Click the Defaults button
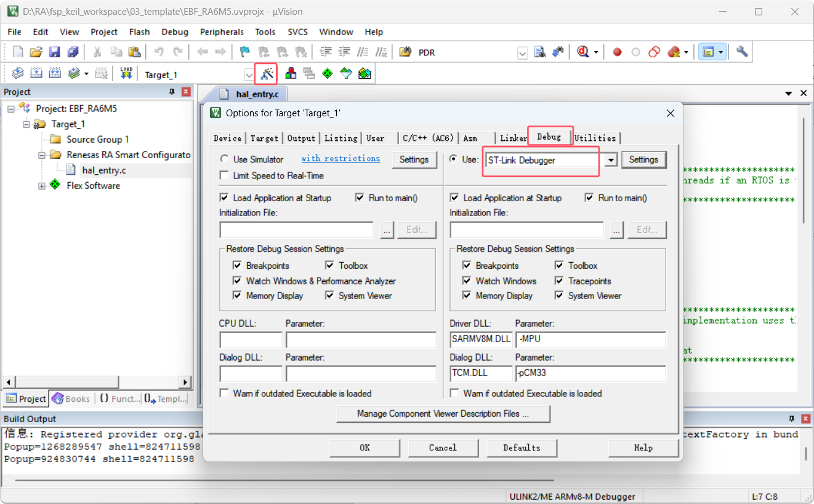Image resolution: width=814 pixels, height=504 pixels. [x=522, y=448]
